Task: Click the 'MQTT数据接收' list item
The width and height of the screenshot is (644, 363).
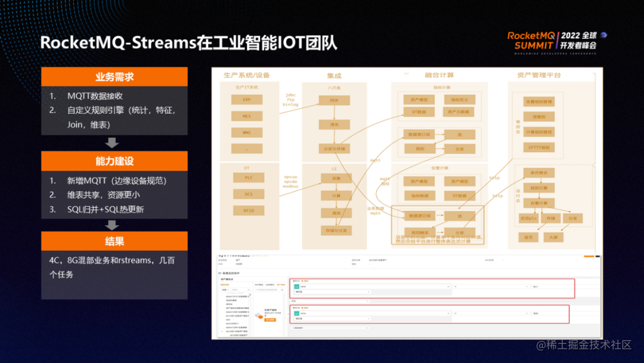Action: coord(95,96)
